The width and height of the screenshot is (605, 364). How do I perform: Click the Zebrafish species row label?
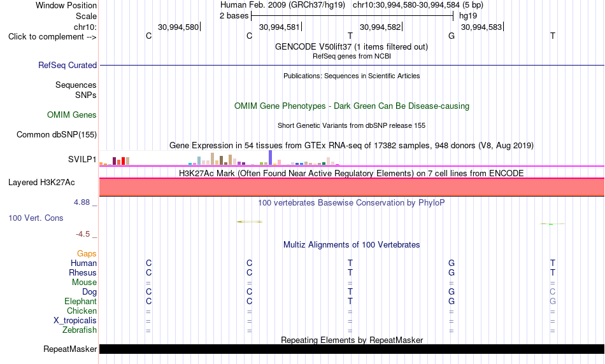tap(80, 330)
